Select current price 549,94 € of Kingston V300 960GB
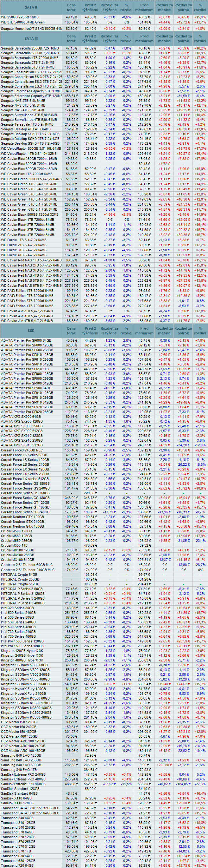The image size is (208, 868). 71,683
